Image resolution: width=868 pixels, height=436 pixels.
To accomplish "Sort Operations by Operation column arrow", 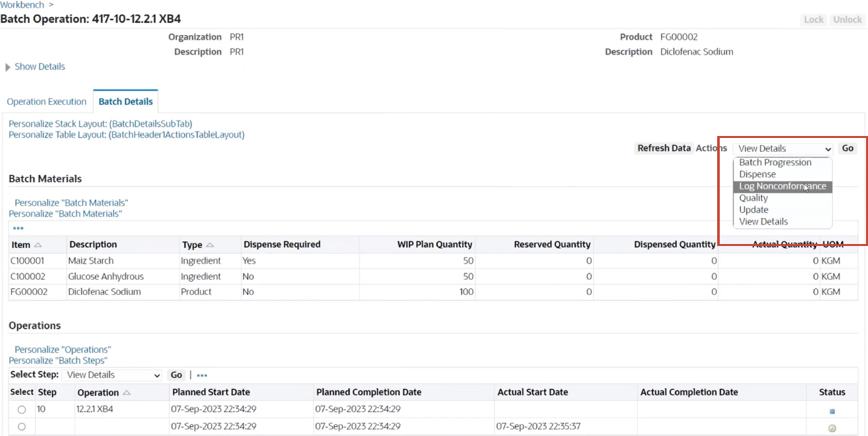I will coord(126,392).
